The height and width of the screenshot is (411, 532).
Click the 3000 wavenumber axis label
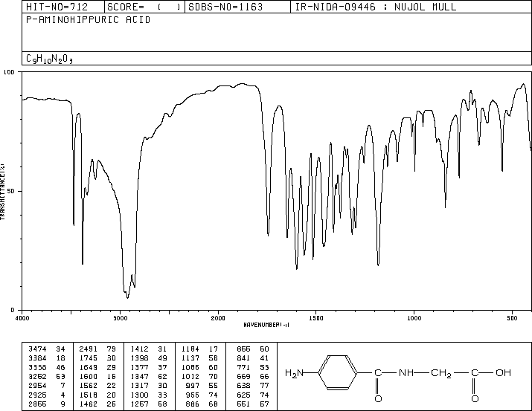(120, 318)
